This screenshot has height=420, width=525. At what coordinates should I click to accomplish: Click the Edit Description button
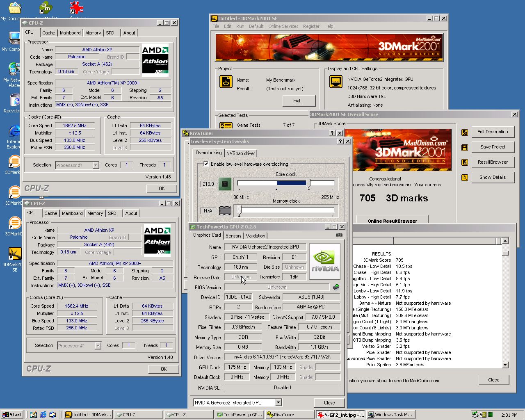pyautogui.click(x=493, y=132)
